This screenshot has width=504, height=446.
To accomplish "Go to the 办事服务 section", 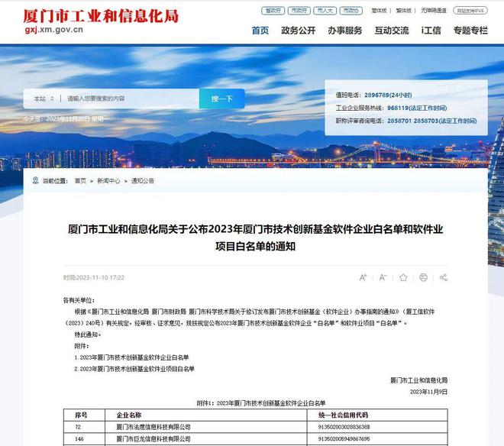I will pyautogui.click(x=344, y=31).
